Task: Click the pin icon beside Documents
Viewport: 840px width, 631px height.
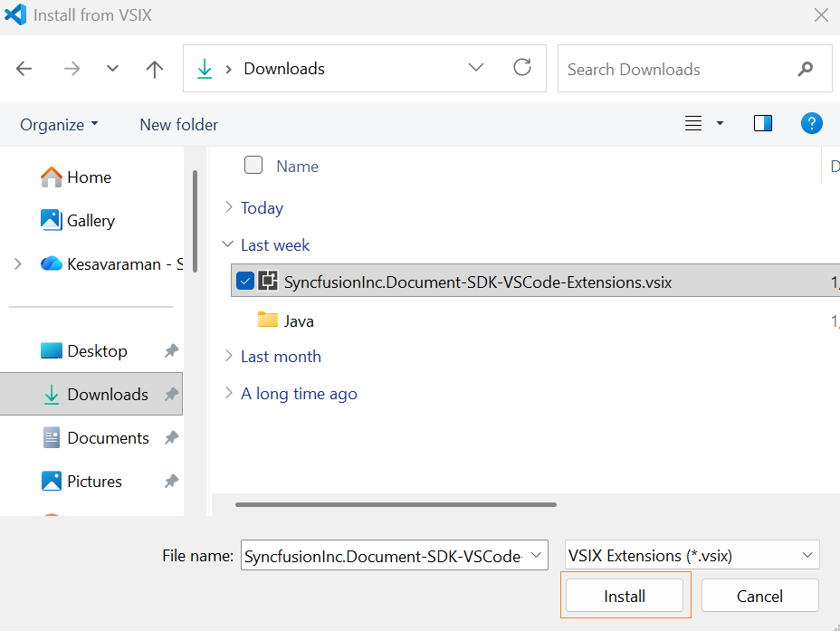Action: point(171,437)
